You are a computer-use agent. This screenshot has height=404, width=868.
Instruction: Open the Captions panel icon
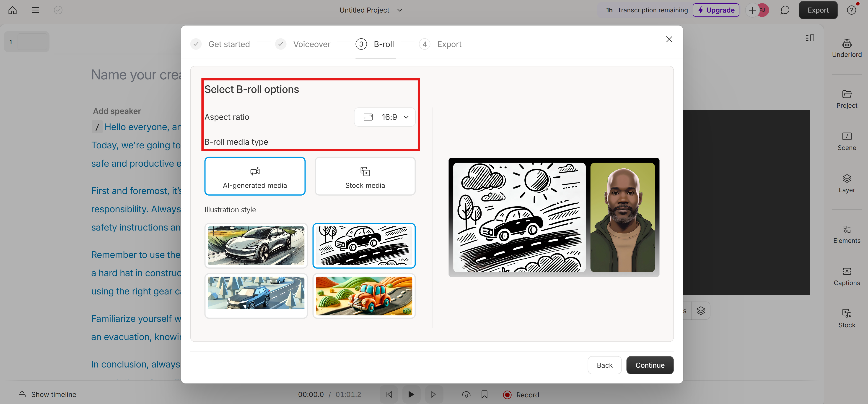[846, 276]
